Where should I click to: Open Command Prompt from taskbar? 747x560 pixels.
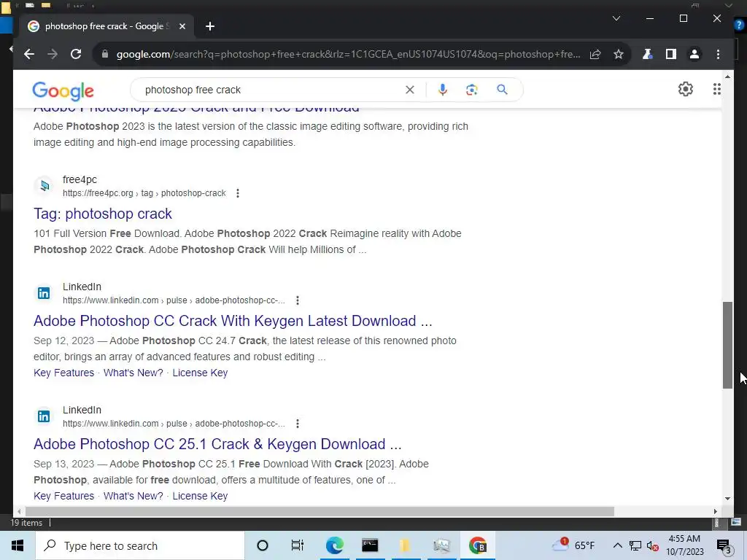pos(370,545)
